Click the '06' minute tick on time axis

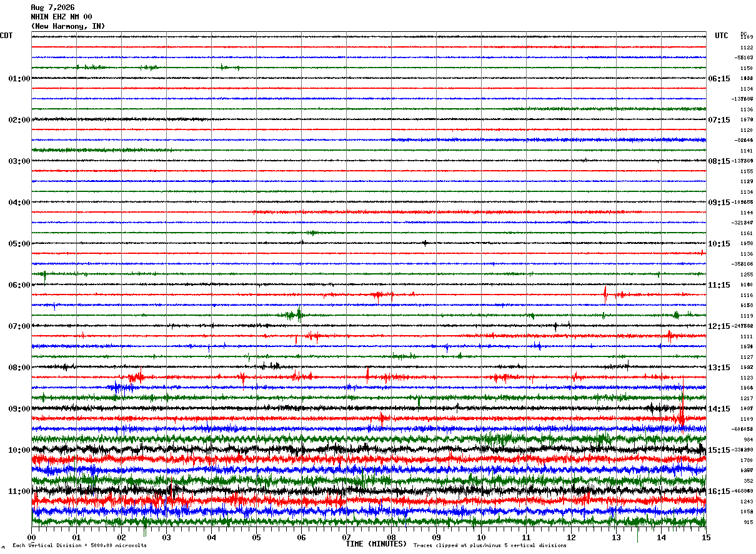[x=302, y=537]
